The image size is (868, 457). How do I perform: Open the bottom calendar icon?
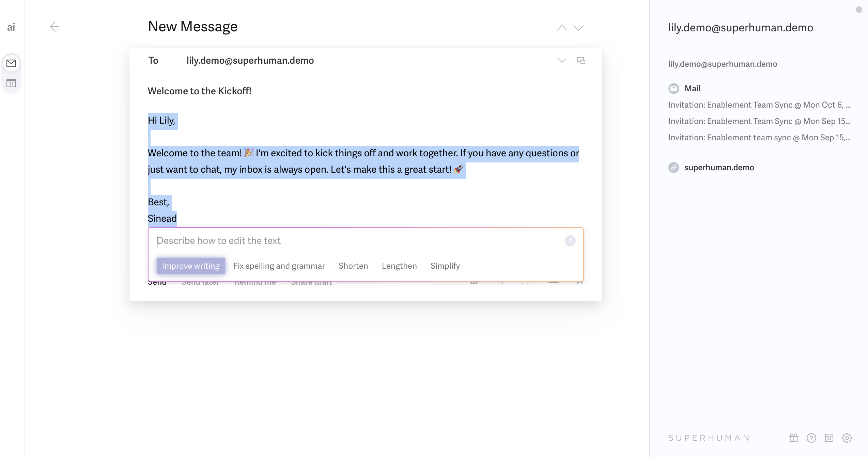coord(829,438)
